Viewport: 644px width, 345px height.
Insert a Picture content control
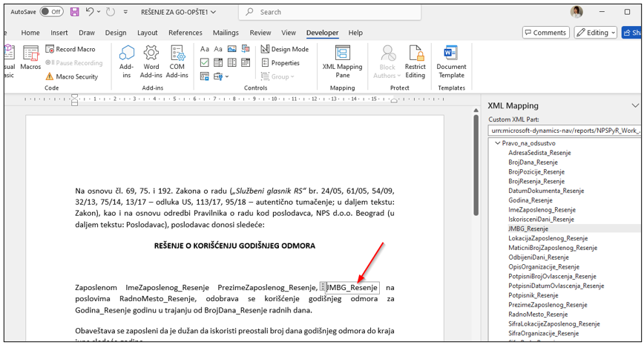(x=231, y=49)
